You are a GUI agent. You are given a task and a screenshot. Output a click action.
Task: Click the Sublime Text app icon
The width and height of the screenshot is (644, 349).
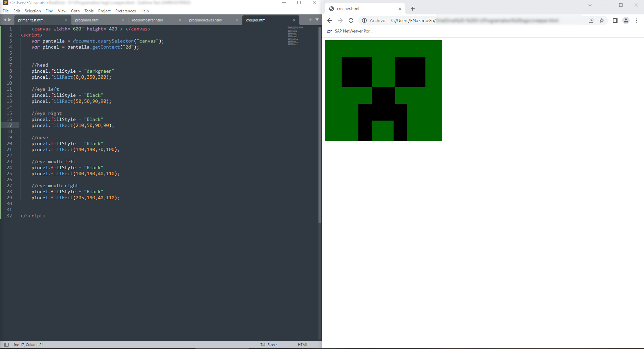(5, 3)
